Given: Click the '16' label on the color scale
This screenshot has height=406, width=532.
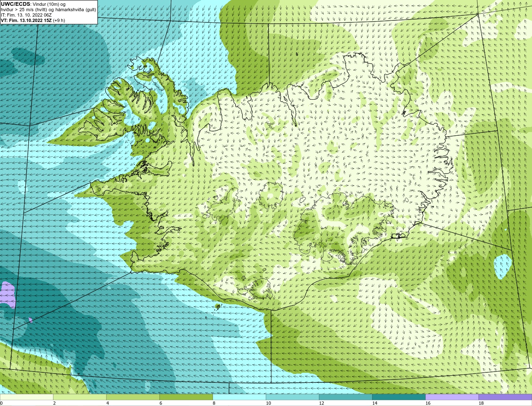Looking at the screenshot, I should pos(428,403).
